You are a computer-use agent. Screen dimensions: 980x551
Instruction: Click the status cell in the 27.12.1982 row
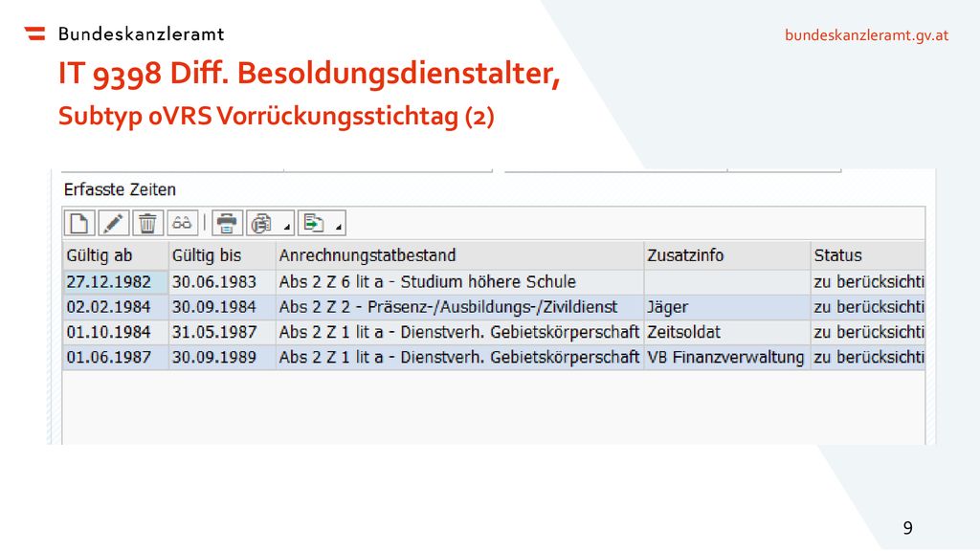[867, 282]
